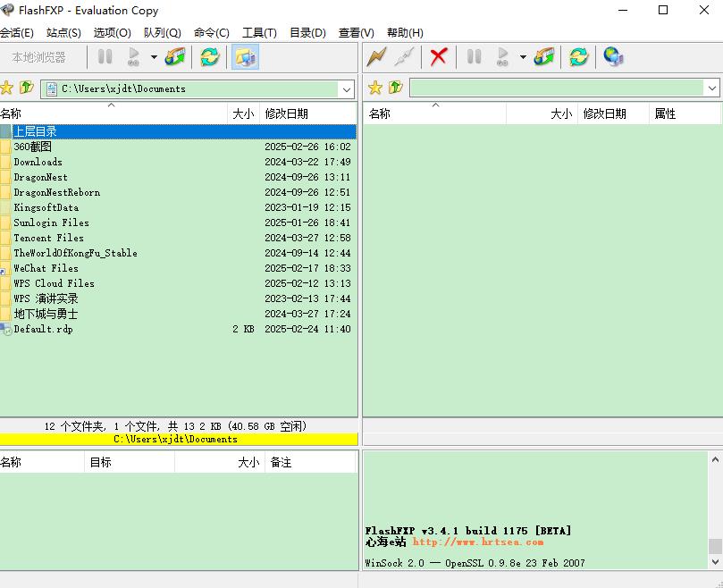
Task: Open the 站点(S) menu
Action: 63,33
